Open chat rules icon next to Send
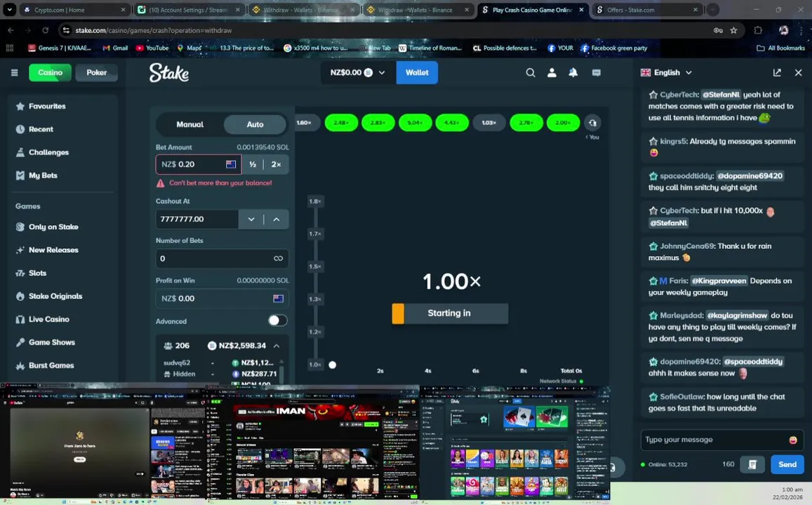This screenshot has height=505, width=812. 752,464
